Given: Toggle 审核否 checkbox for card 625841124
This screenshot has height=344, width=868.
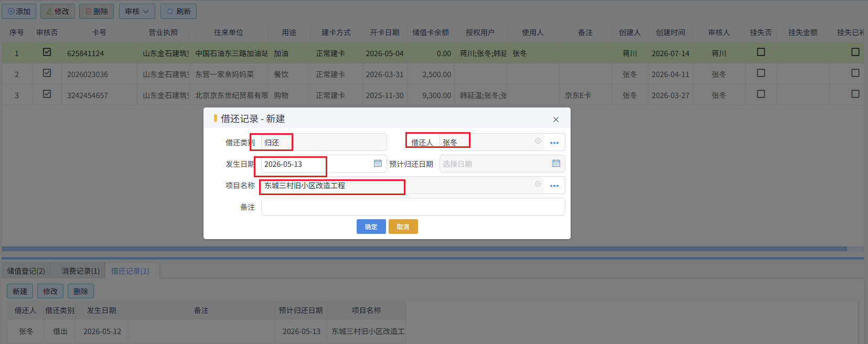Looking at the screenshot, I should [x=47, y=52].
